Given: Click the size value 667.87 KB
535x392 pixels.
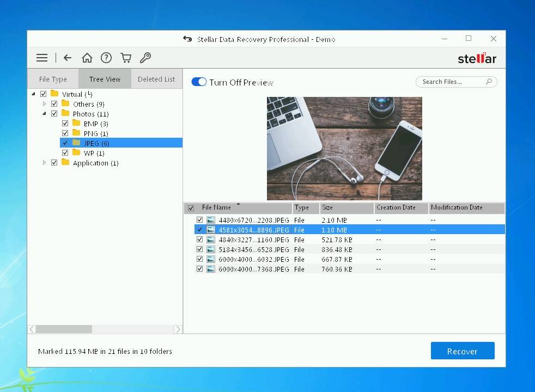Looking at the screenshot, I should (x=337, y=259).
